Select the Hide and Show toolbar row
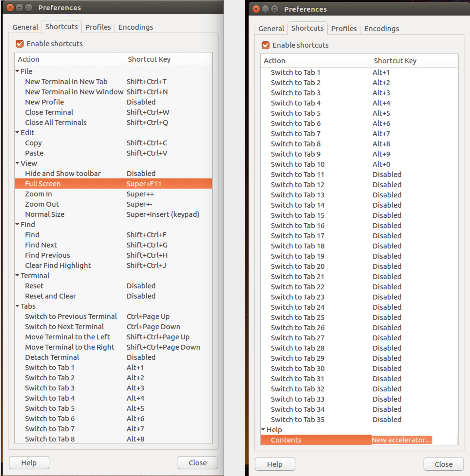Screen dimensions: 470x476 click(x=113, y=173)
